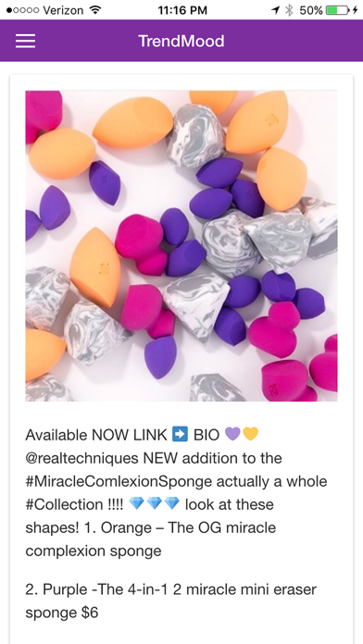Tap the last diamond emoji

(172, 503)
